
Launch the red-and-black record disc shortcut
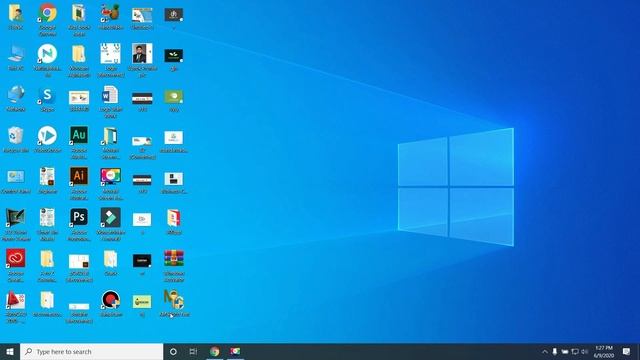[x=111, y=300]
